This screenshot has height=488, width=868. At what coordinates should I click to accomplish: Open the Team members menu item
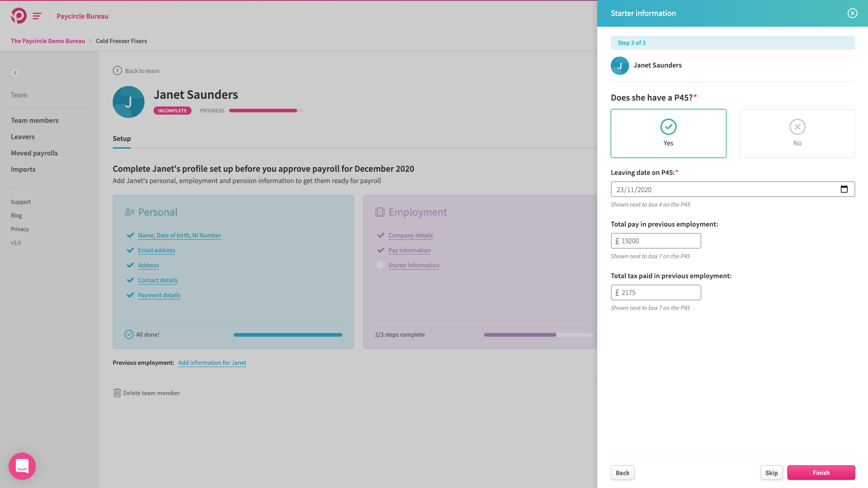pyautogui.click(x=35, y=121)
